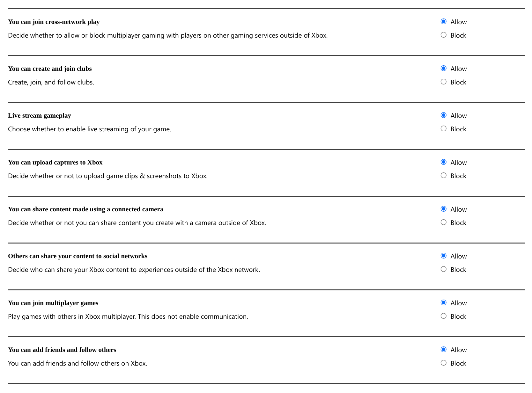Allow joining multiplayer games
Viewport: 532px width, 393px height.
[443, 303]
